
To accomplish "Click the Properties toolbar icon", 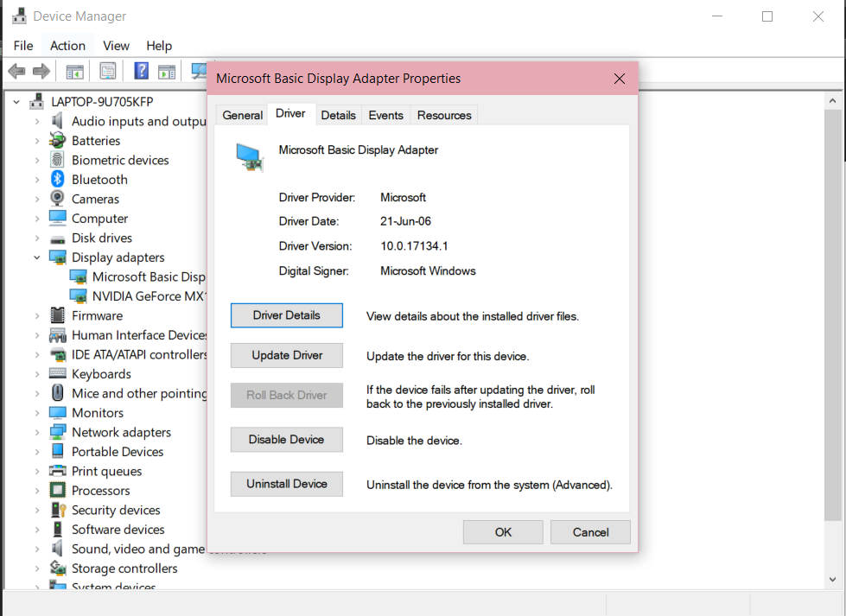I will click(108, 71).
